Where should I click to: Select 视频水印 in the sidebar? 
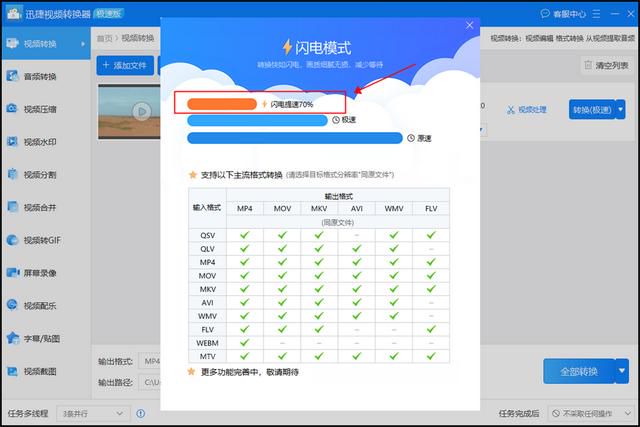click(46, 142)
